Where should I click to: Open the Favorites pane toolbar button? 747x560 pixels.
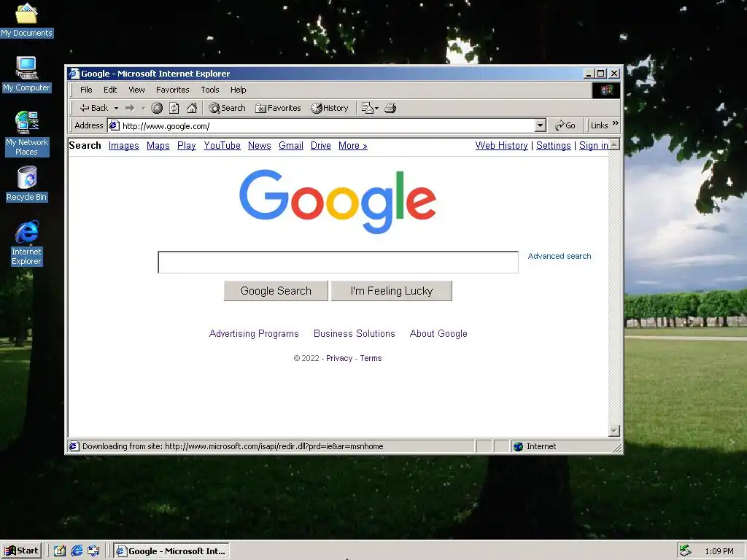[x=278, y=108]
